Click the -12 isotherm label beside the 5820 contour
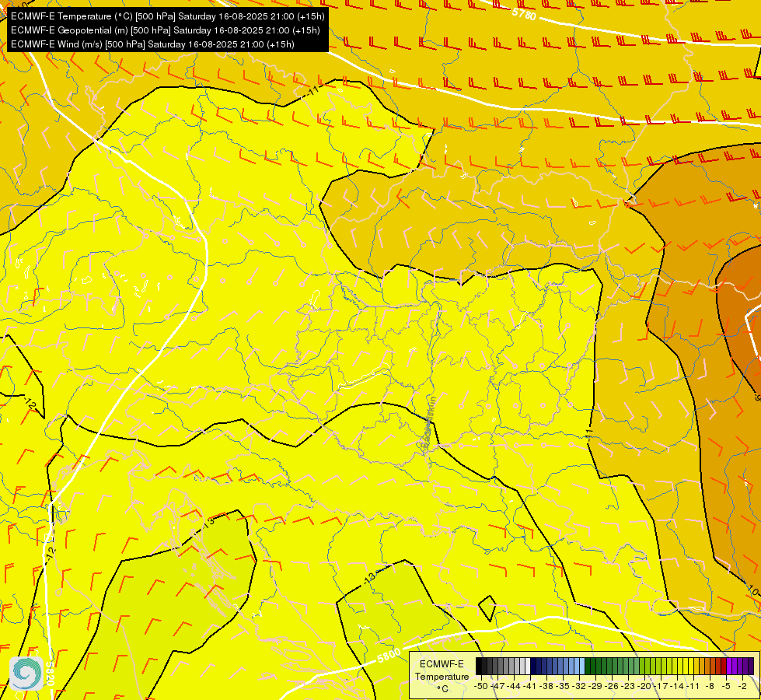The image size is (761, 700). 51,552
